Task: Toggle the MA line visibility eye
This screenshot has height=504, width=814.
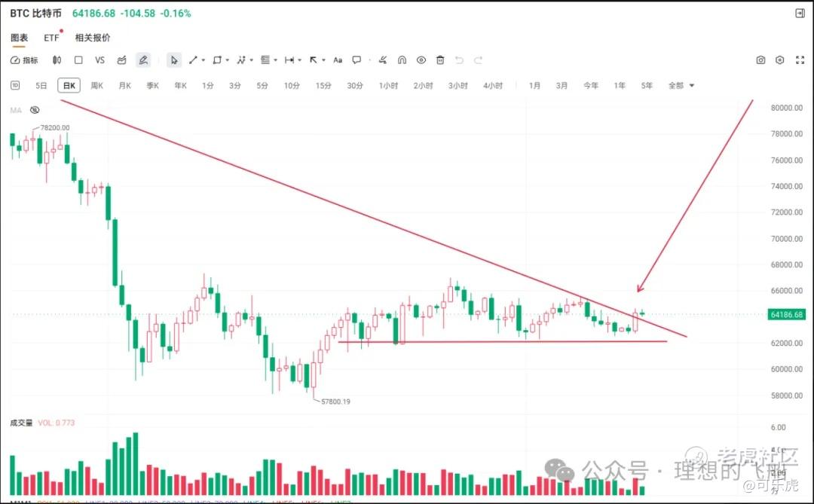Action: click(35, 110)
